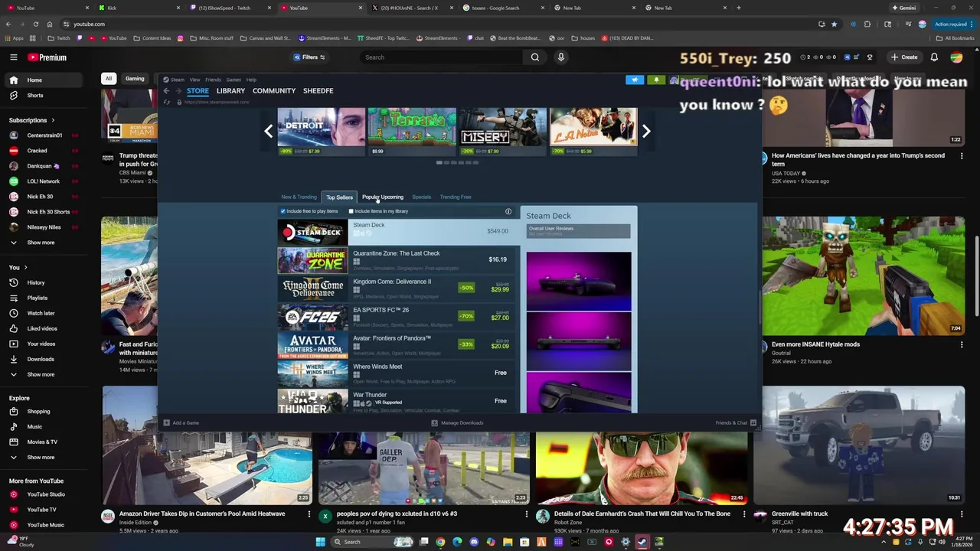Open YouTube notifications bell
The image size is (980, 551).
coord(934,57)
